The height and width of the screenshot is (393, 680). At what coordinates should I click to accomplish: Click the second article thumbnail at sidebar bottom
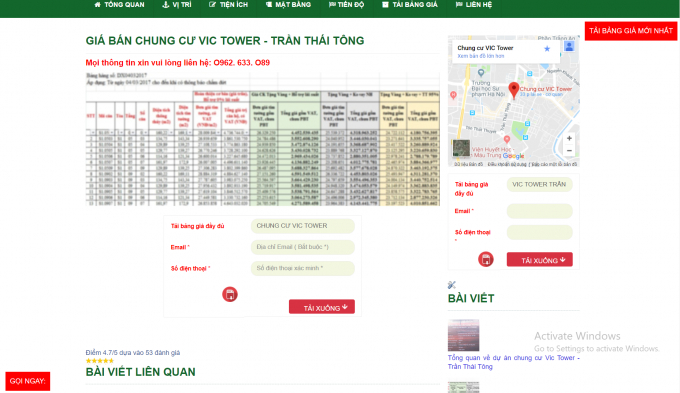[463, 387]
